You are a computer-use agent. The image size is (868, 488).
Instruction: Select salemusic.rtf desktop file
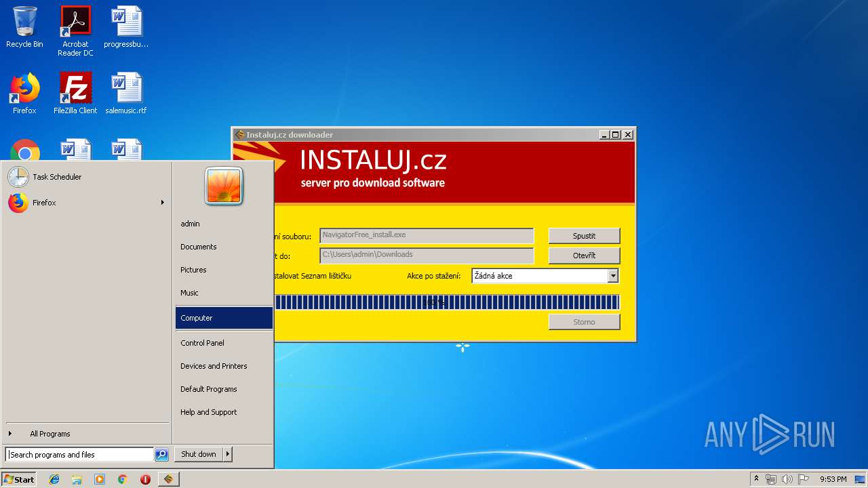click(x=126, y=94)
